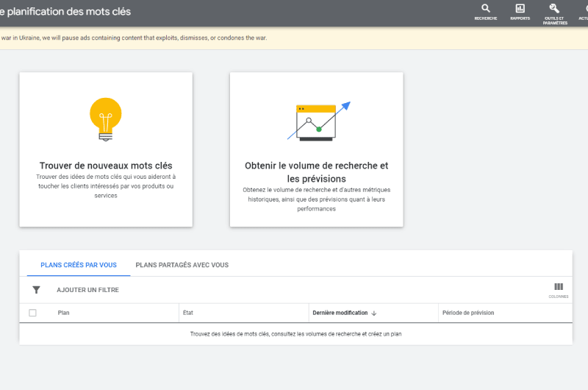Click the partially visible Actualiser icon
Image resolution: width=588 pixels, height=390 pixels.
(x=584, y=9)
